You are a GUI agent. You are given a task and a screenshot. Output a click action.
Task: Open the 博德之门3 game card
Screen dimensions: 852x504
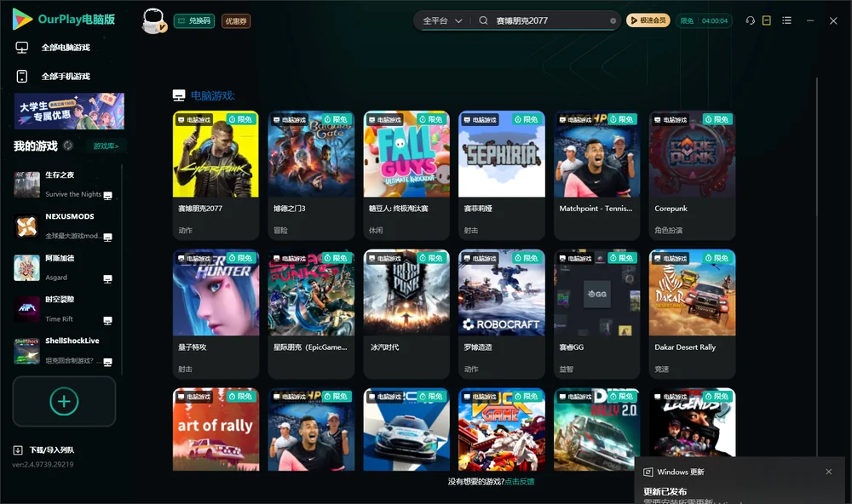coord(311,175)
